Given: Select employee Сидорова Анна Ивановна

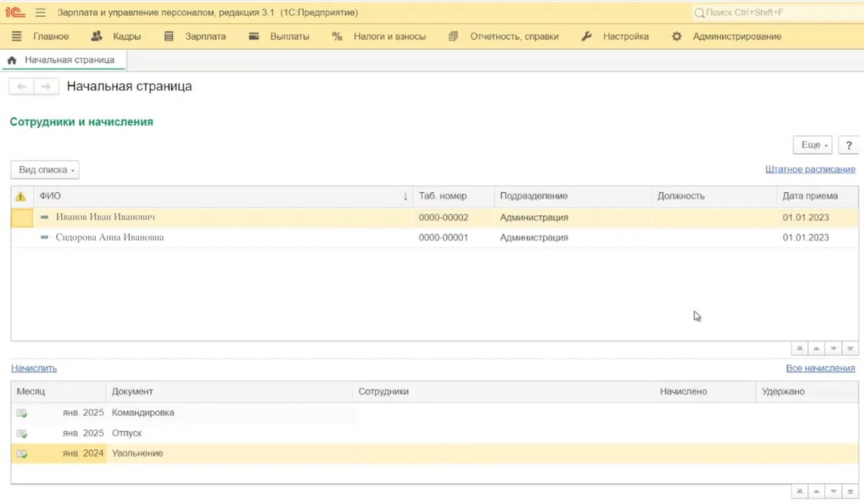Looking at the screenshot, I should 109,237.
